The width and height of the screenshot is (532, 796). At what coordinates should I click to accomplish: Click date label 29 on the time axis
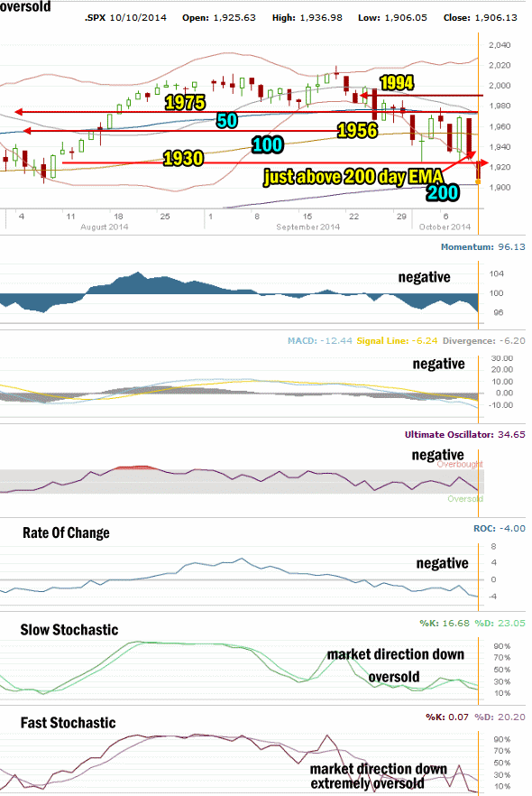pos(401,217)
